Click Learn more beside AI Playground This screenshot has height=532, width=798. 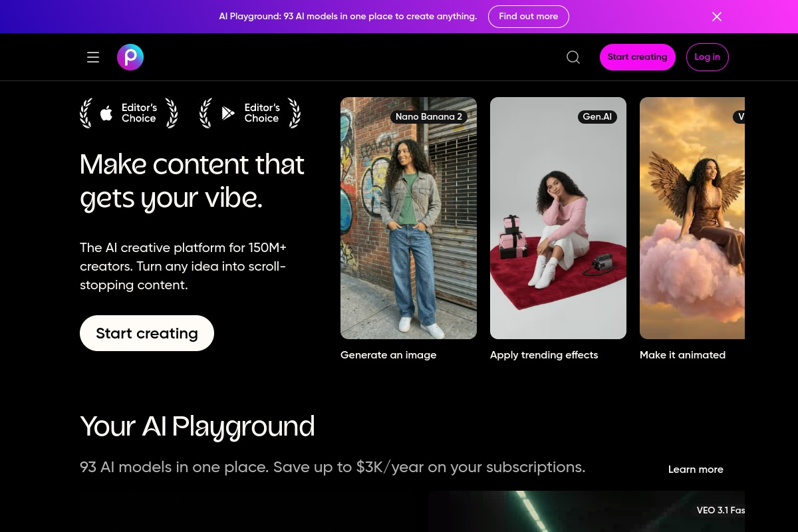[x=696, y=469]
